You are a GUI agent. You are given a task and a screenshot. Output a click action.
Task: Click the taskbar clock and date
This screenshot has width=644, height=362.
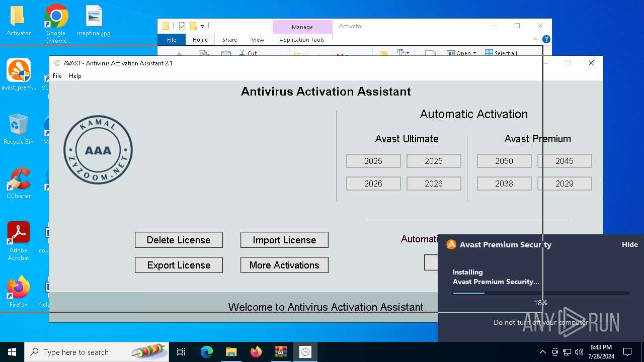click(x=601, y=352)
